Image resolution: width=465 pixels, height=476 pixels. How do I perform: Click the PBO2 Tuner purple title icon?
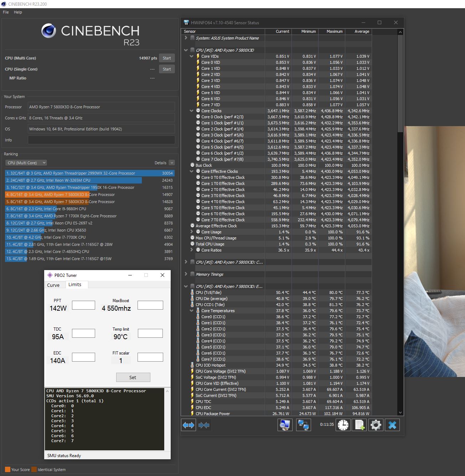50,275
